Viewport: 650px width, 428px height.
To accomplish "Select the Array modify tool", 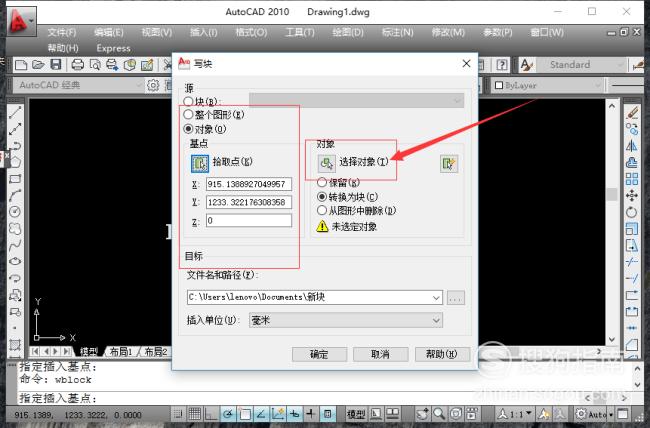I will pyautogui.click(x=632, y=179).
